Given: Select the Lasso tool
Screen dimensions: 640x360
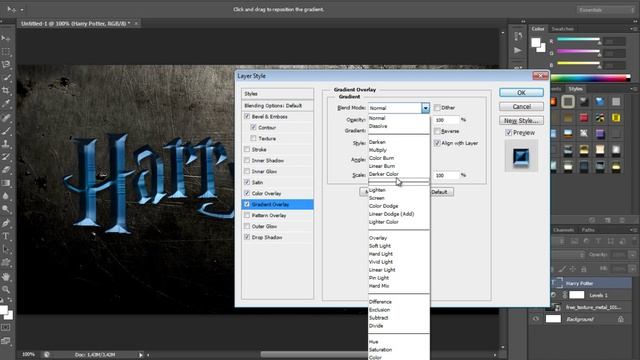Looking at the screenshot, I should [6, 64].
